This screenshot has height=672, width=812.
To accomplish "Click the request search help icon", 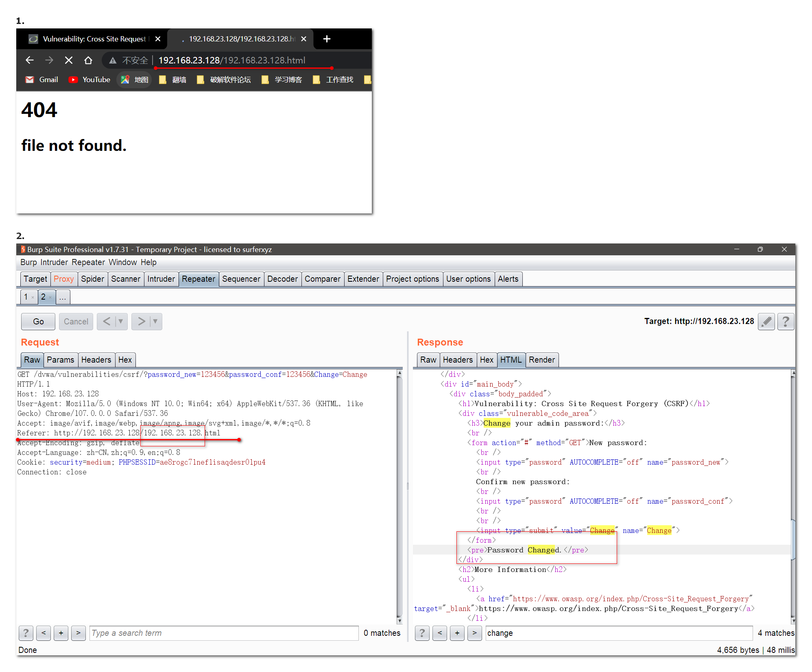I will coord(26,633).
